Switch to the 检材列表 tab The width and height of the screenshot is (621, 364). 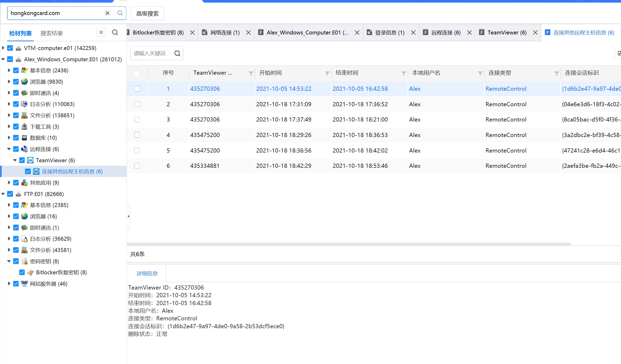coord(20,33)
